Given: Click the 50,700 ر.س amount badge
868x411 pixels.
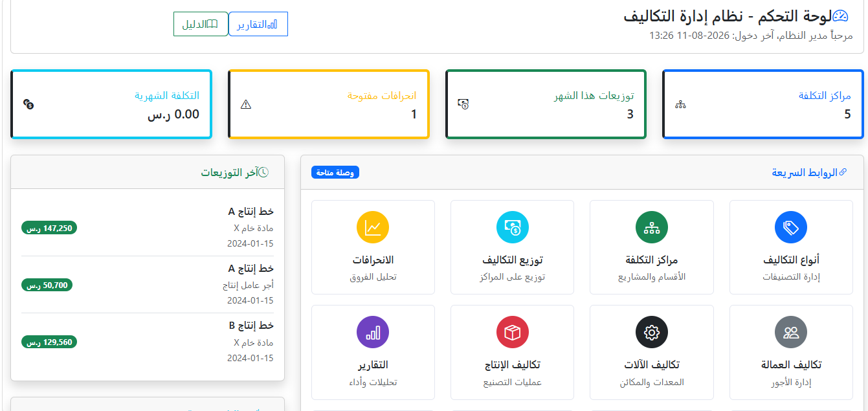Looking at the screenshot, I should [47, 285].
